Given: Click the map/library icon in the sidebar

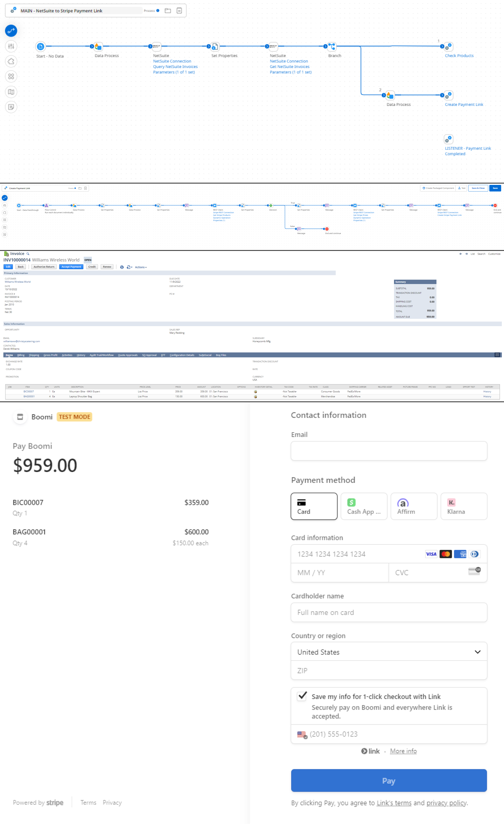Looking at the screenshot, I should coord(11,92).
